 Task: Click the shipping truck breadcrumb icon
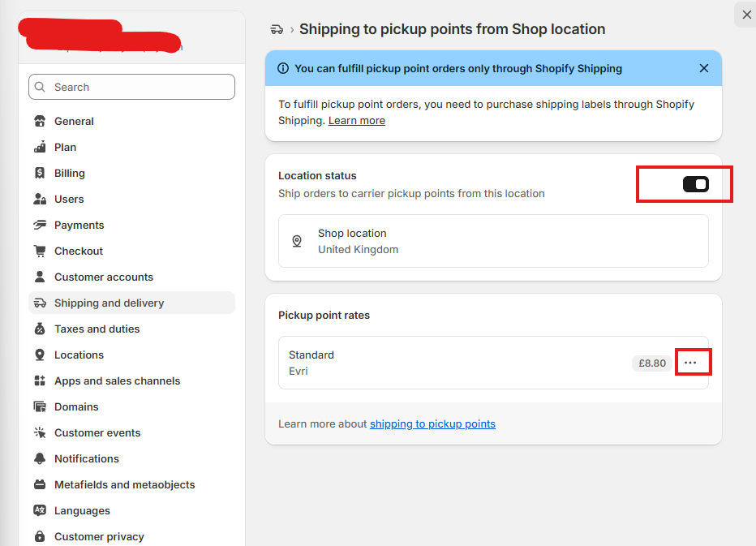coord(277,29)
